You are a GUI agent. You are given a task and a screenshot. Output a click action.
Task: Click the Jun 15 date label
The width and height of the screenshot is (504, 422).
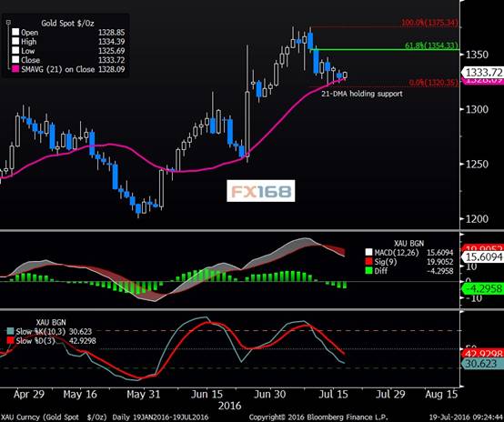(x=206, y=394)
